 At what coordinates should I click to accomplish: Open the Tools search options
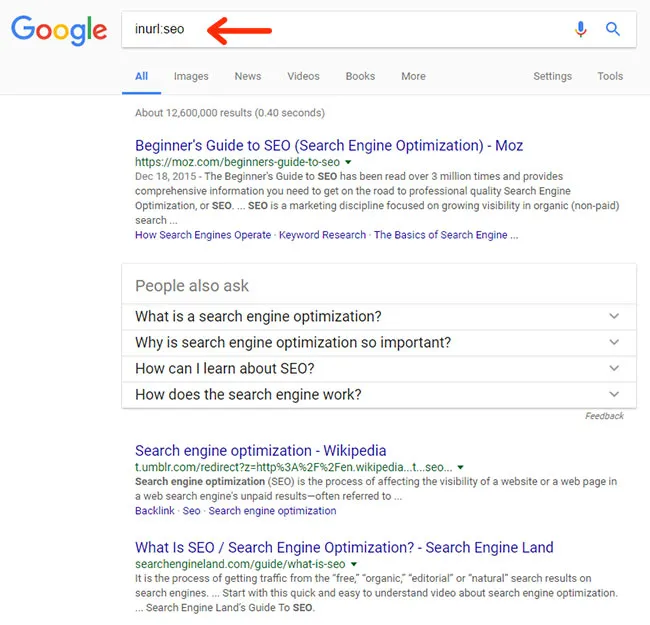coord(610,76)
